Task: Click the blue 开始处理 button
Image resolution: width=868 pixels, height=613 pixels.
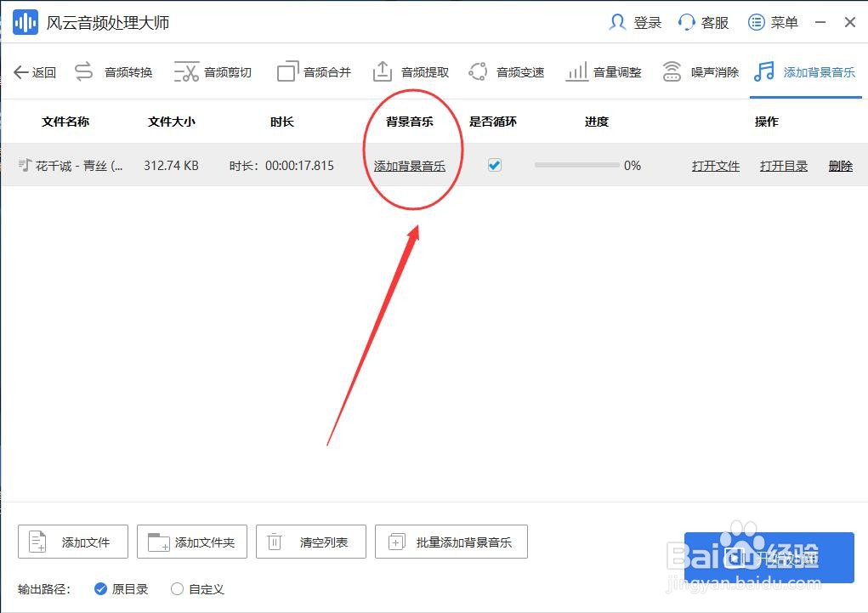Action: [769, 558]
